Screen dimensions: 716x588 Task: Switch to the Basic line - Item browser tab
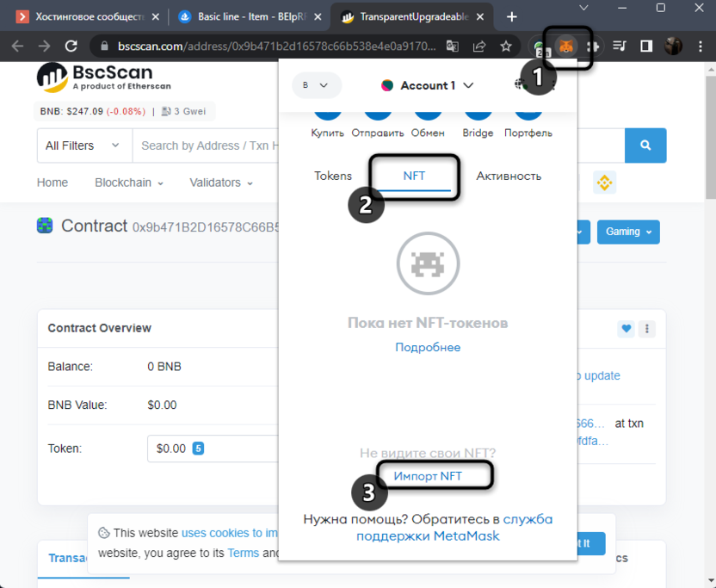[250, 17]
